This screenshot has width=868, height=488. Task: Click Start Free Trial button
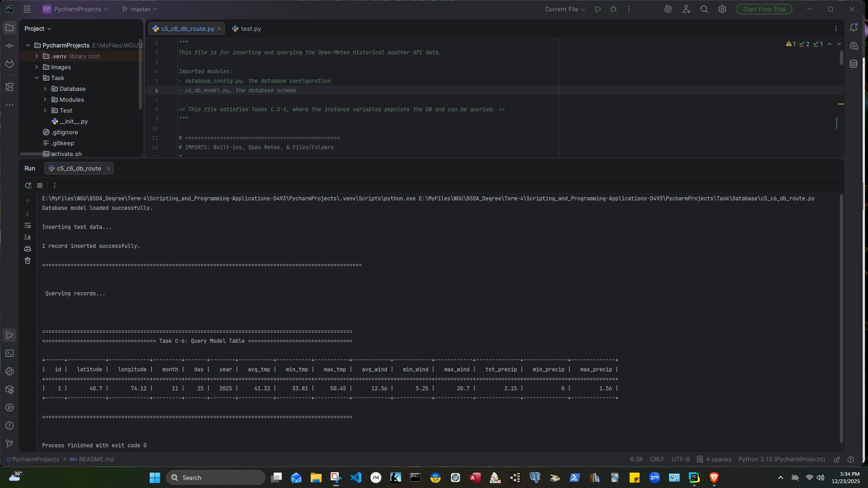[764, 9]
